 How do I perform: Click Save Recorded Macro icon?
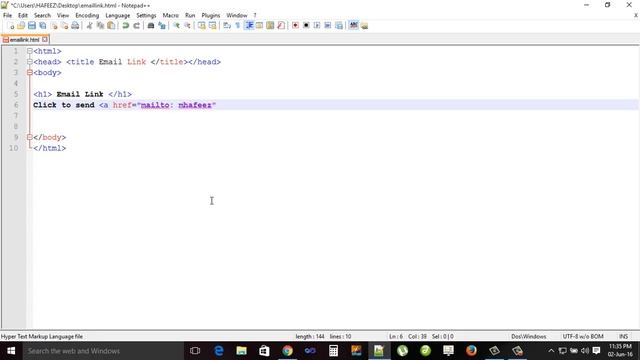339,26
